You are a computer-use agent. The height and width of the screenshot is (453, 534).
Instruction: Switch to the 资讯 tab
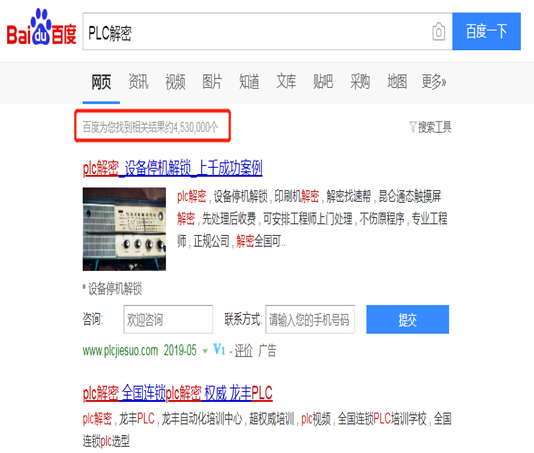tap(138, 82)
